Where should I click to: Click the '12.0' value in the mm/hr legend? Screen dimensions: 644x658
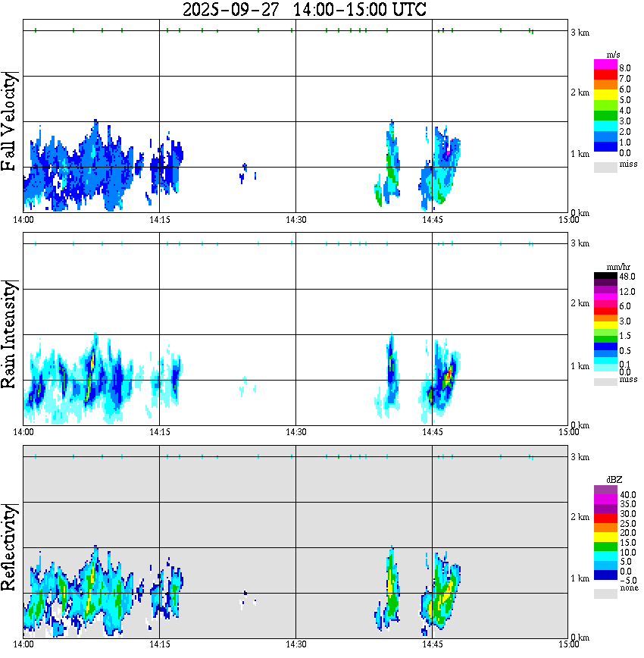pos(627,291)
